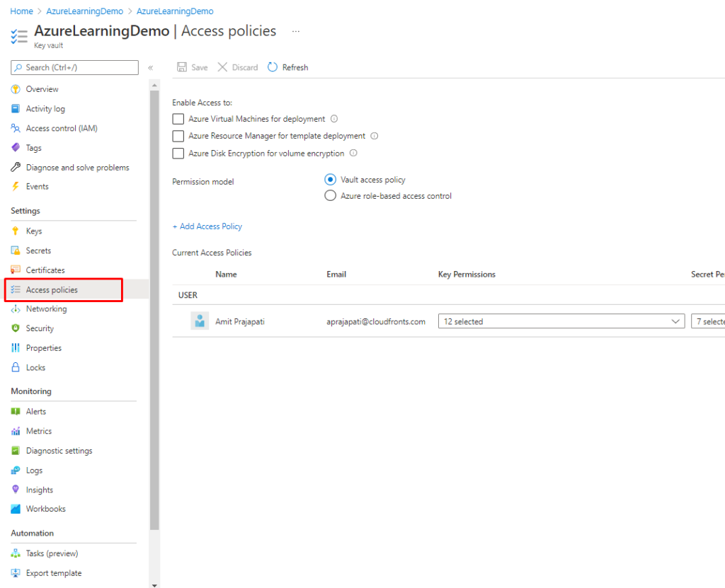The height and width of the screenshot is (588, 725).
Task: Click the Tasks (preview) icon
Action: click(16, 553)
